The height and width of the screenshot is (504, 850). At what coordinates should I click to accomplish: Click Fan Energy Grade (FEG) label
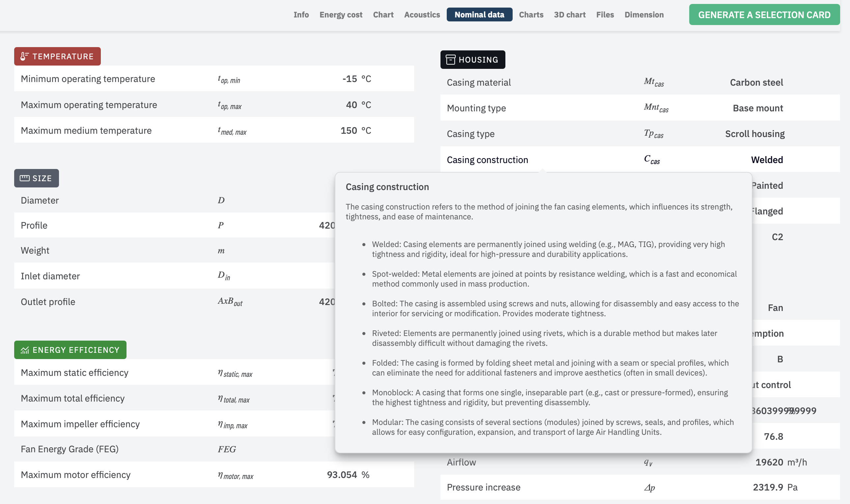click(70, 450)
